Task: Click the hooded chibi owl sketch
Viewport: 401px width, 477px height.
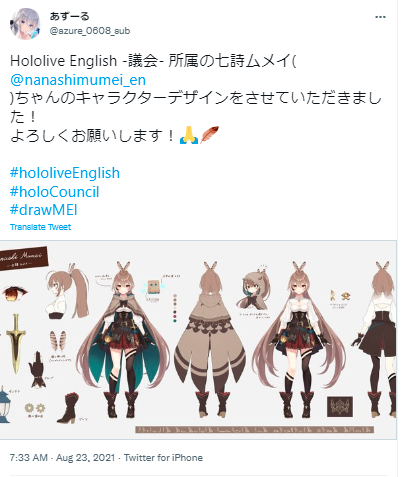Action: (x=252, y=288)
